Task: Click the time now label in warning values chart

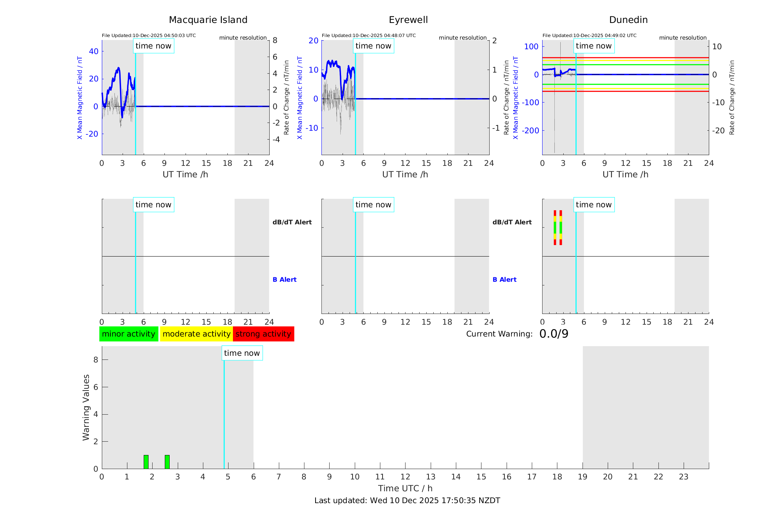Action: point(242,353)
